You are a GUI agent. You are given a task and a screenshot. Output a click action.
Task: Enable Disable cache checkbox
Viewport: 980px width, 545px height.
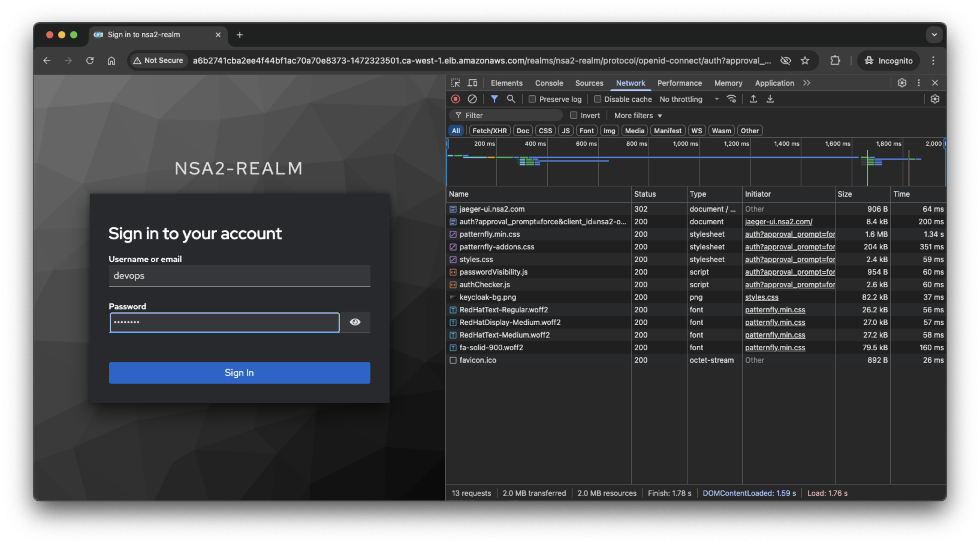tap(597, 99)
